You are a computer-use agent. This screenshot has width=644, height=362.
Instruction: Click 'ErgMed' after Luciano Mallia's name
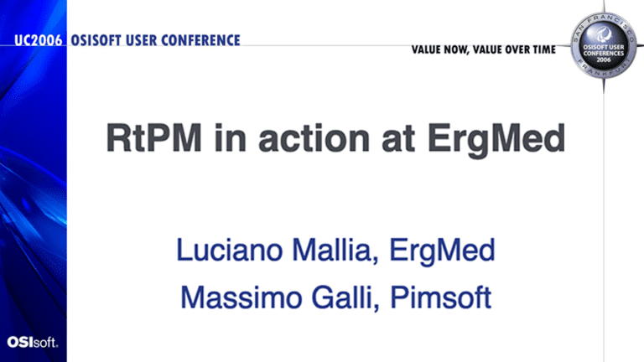[442, 251]
